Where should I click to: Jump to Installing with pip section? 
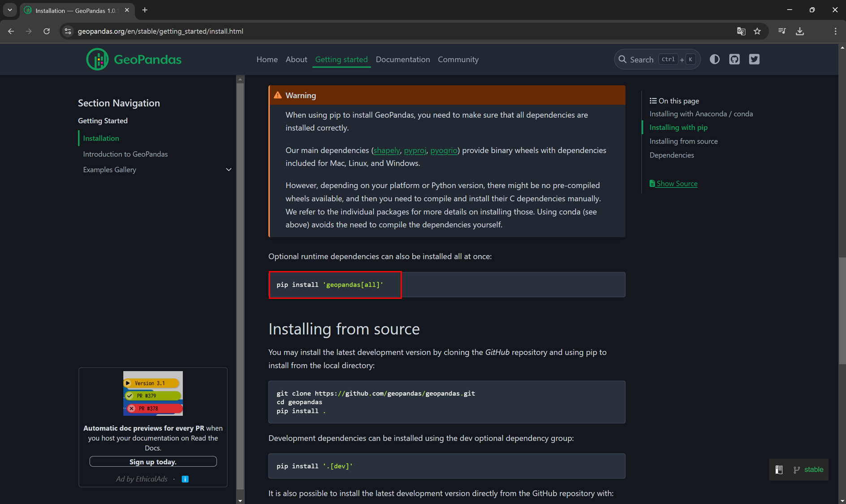(x=678, y=127)
